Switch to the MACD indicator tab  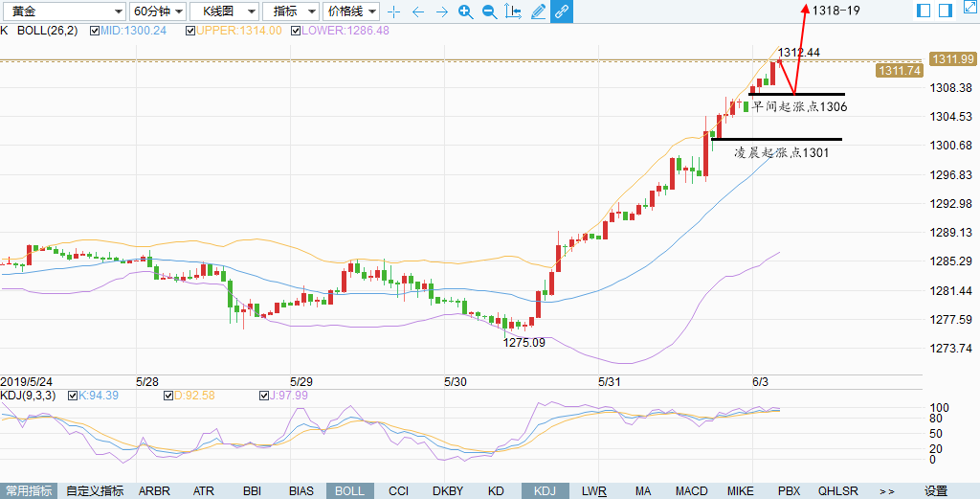pyautogui.click(x=691, y=490)
